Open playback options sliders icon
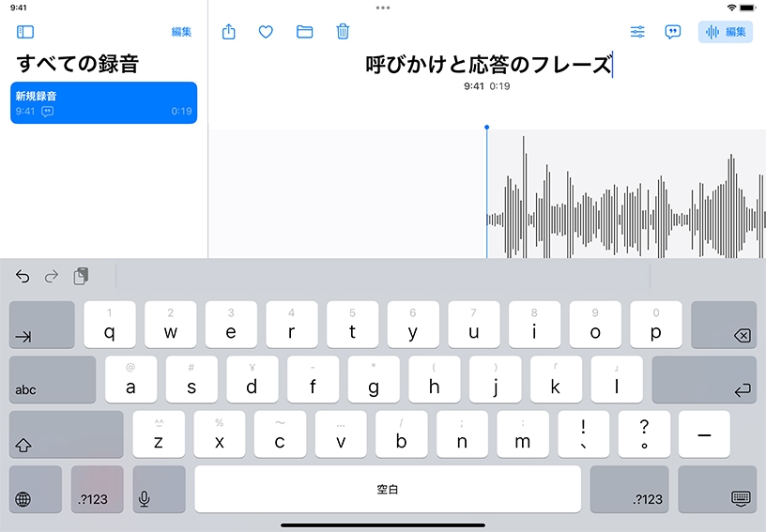The height and width of the screenshot is (532, 766). tap(637, 32)
